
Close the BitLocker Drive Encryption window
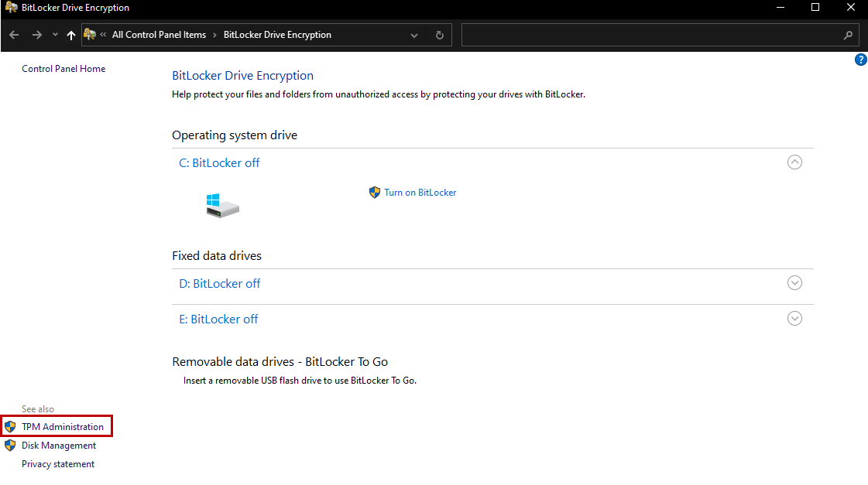coord(850,8)
